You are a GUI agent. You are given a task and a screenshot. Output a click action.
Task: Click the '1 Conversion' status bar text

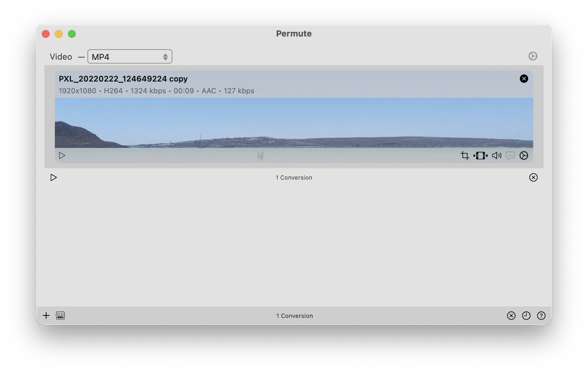pyautogui.click(x=295, y=316)
